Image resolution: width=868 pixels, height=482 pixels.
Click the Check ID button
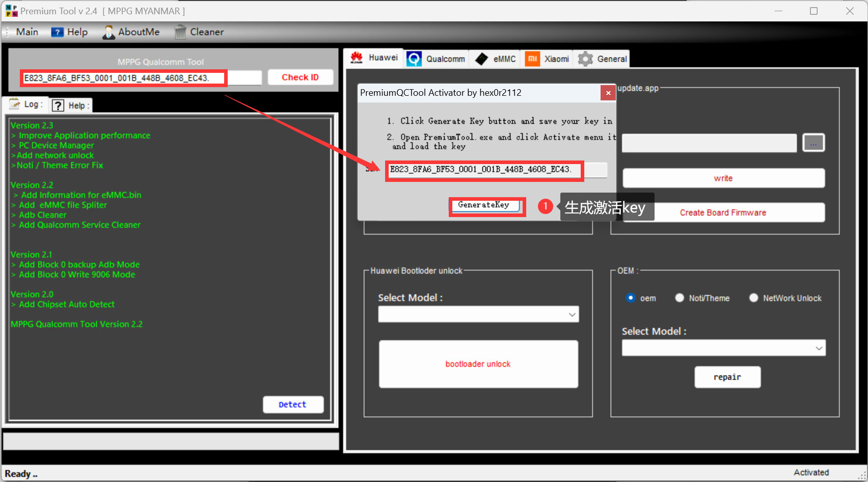[x=301, y=77]
